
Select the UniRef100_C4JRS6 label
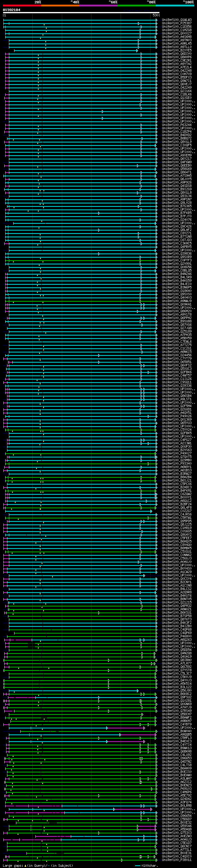point(177,515)
